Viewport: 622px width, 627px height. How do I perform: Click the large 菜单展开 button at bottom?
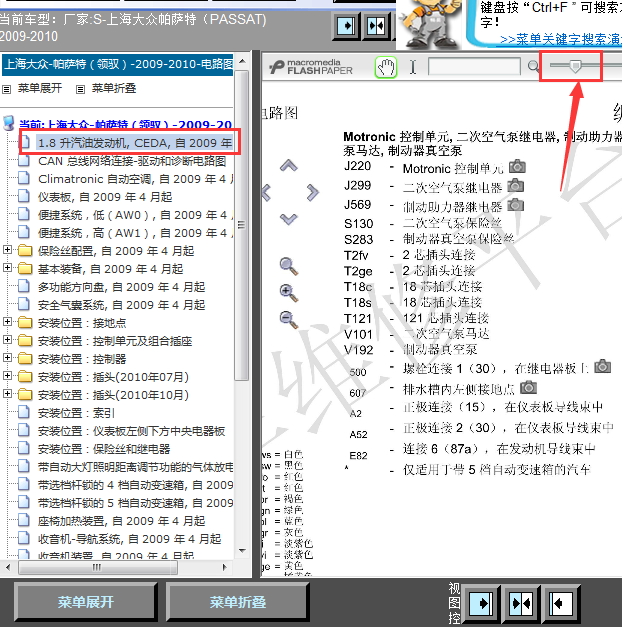coord(86,602)
